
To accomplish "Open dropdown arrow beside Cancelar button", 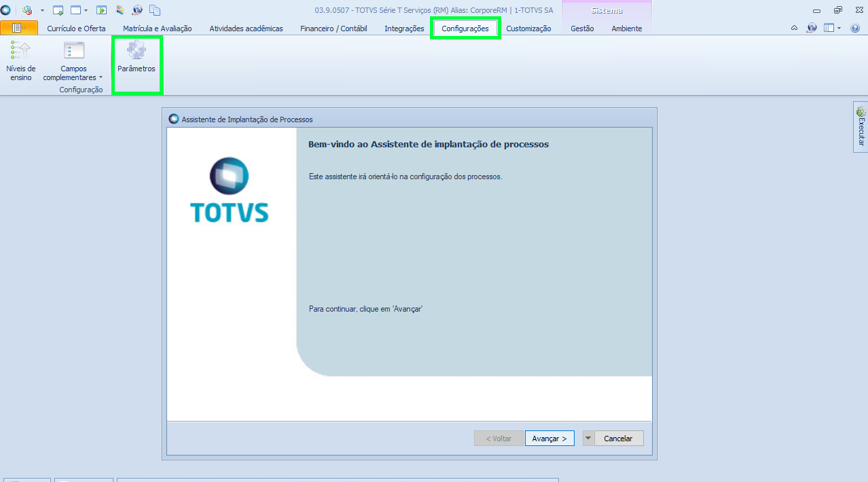I will click(588, 439).
